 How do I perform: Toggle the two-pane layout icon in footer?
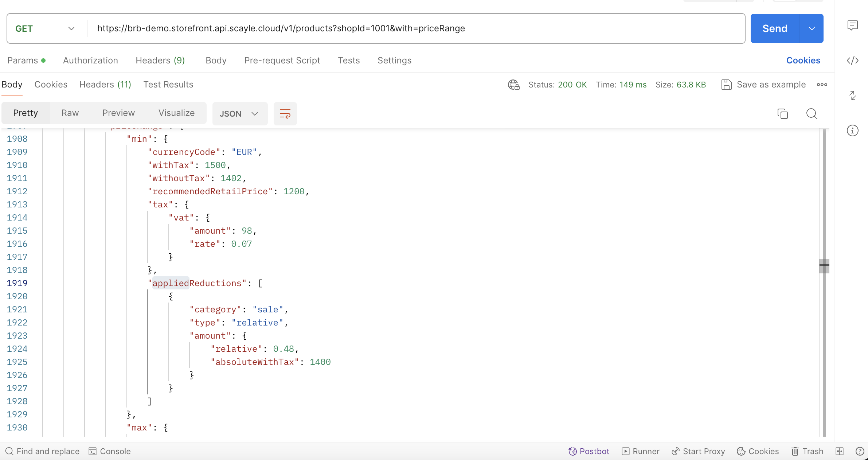click(840, 451)
